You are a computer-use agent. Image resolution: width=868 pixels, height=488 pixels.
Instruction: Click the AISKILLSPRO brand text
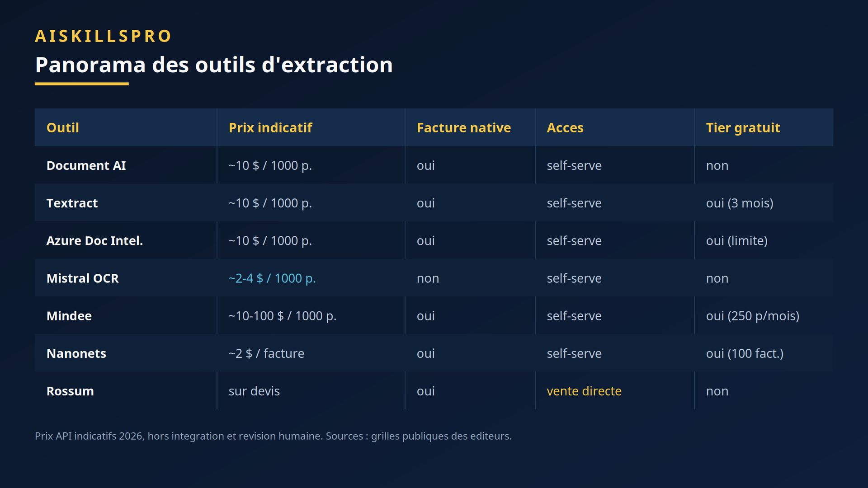click(103, 36)
